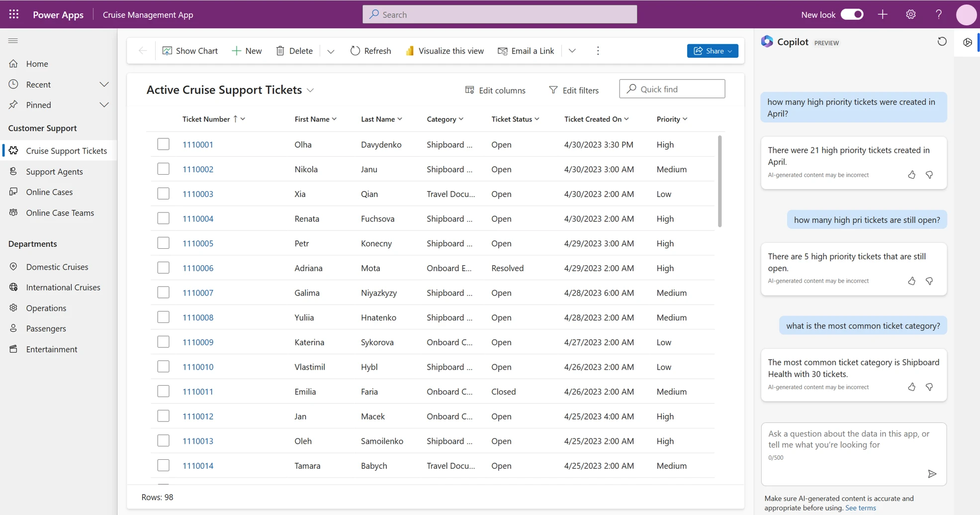Open Online Case Teams
Image resolution: width=980 pixels, height=515 pixels.
tap(60, 212)
